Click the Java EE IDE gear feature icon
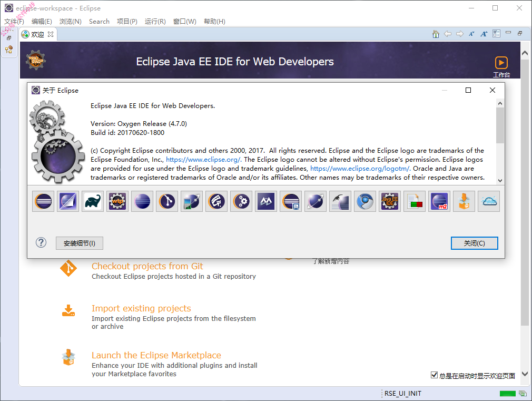The image size is (532, 401). [x=390, y=201]
